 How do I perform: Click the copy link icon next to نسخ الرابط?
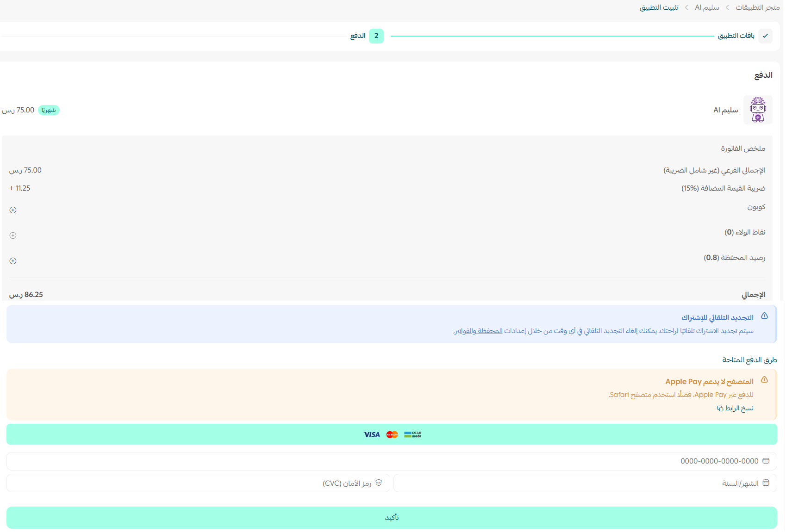point(719,408)
